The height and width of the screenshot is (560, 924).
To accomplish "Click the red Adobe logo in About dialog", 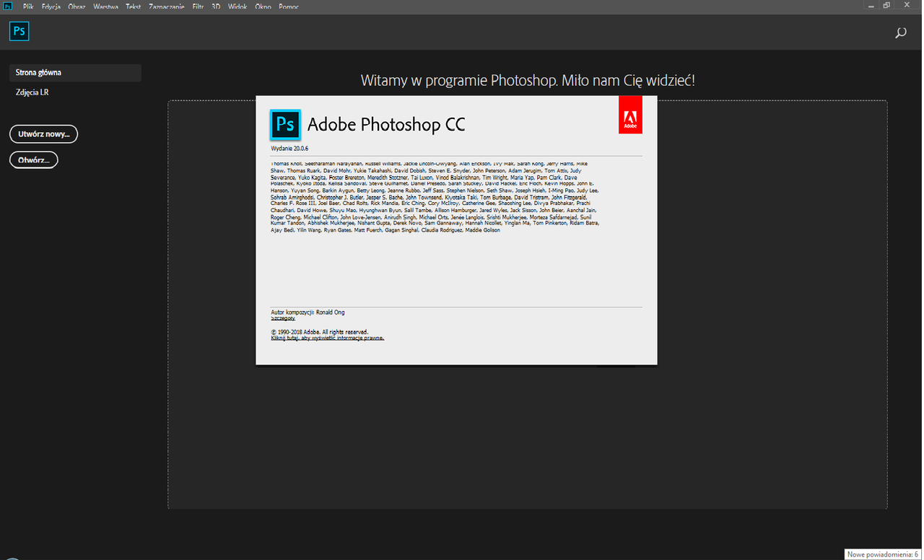I will [630, 115].
